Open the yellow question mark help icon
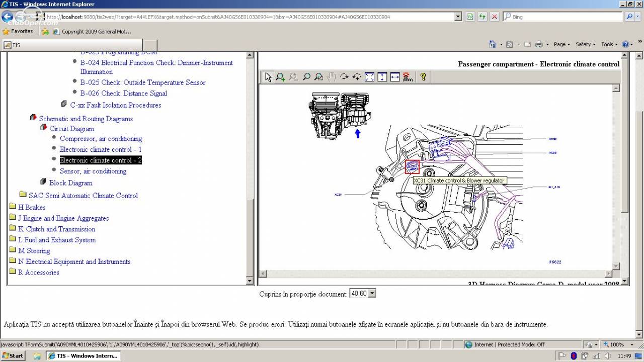 tap(423, 77)
